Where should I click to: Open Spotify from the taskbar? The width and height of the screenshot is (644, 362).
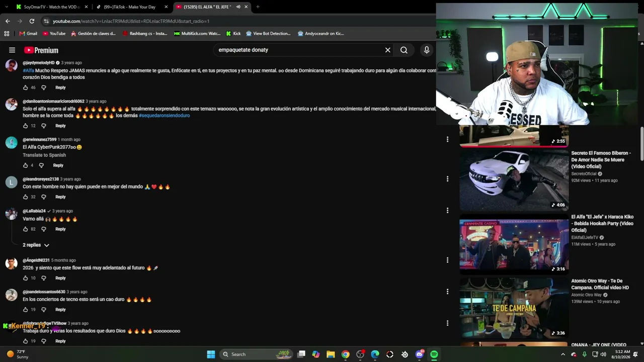(x=434, y=354)
